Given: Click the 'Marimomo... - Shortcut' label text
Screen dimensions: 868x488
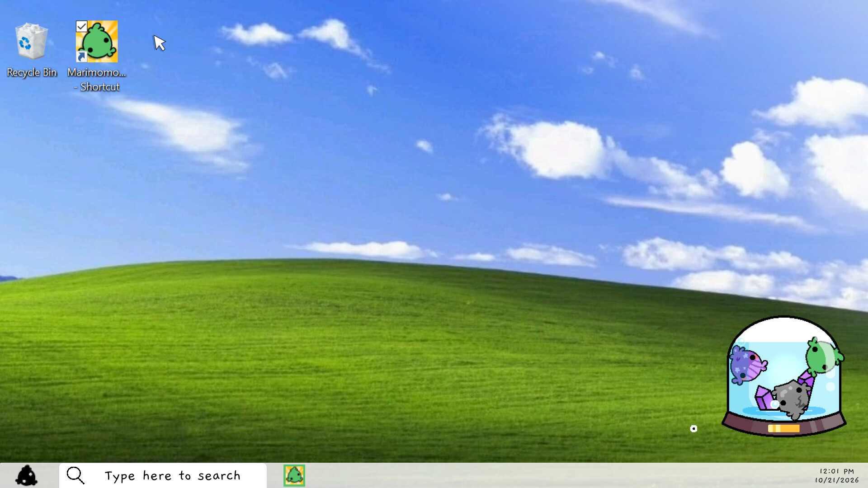Looking at the screenshot, I should (x=97, y=80).
